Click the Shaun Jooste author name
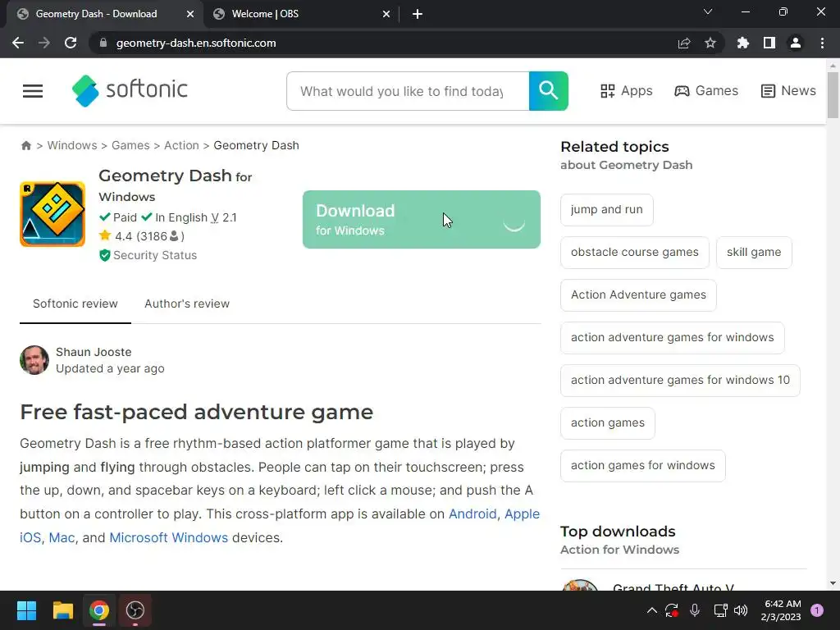The width and height of the screenshot is (840, 630). (94, 352)
